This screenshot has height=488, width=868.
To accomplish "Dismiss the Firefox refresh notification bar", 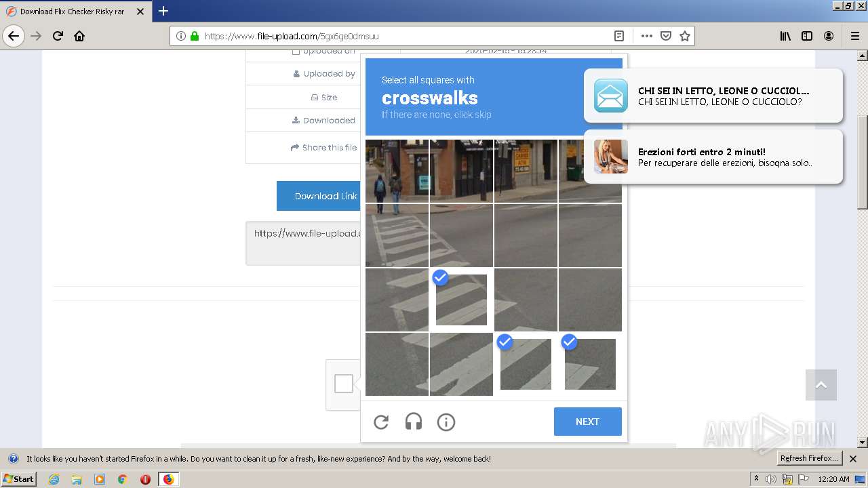I will pyautogui.click(x=853, y=459).
